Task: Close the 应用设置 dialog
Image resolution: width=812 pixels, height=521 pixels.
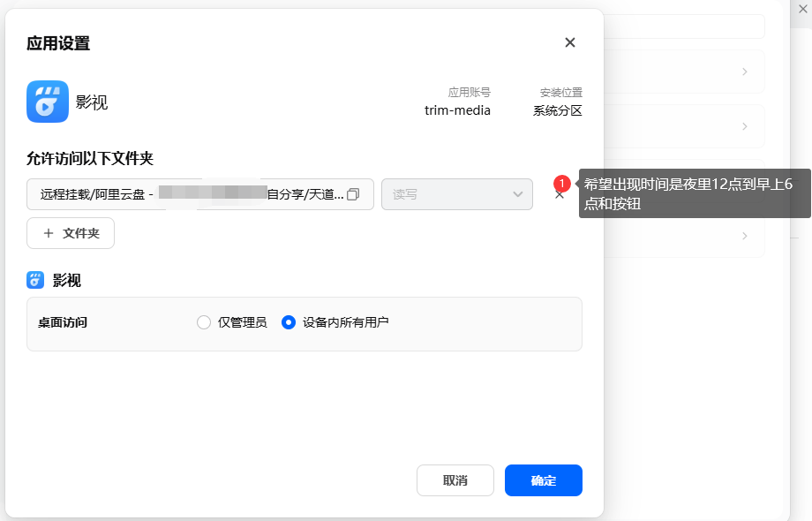Action: pyautogui.click(x=569, y=42)
